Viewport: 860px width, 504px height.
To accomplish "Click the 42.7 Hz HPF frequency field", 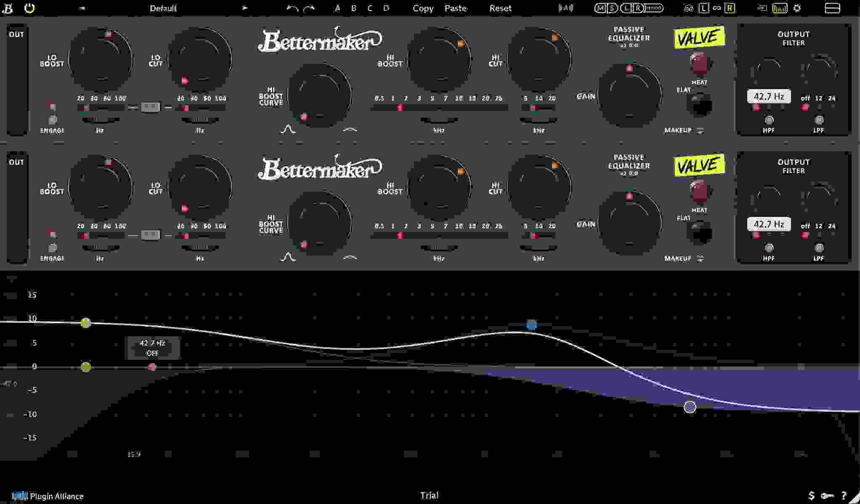I will (x=768, y=96).
